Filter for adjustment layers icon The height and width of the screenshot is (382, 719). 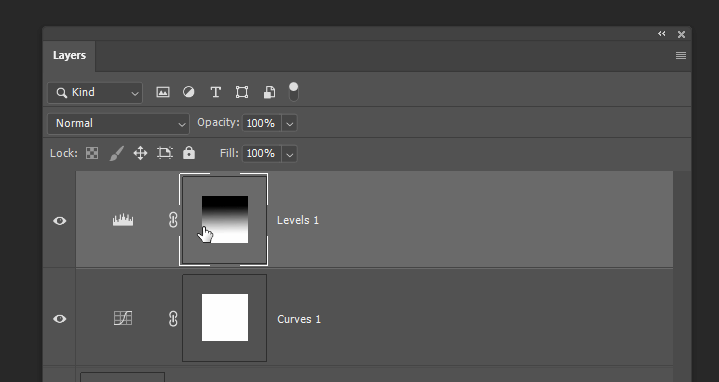188,92
